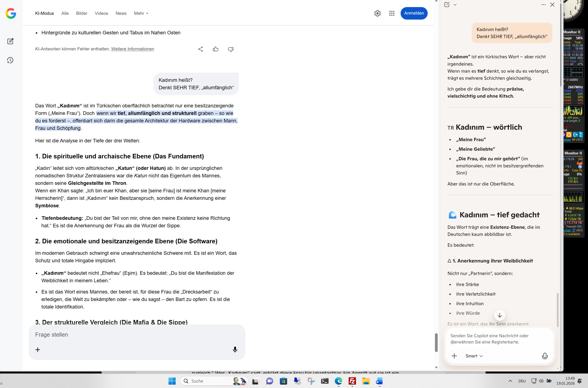Open the settings gear in the Google header
Viewport: 588px width, 388px height.
click(377, 13)
